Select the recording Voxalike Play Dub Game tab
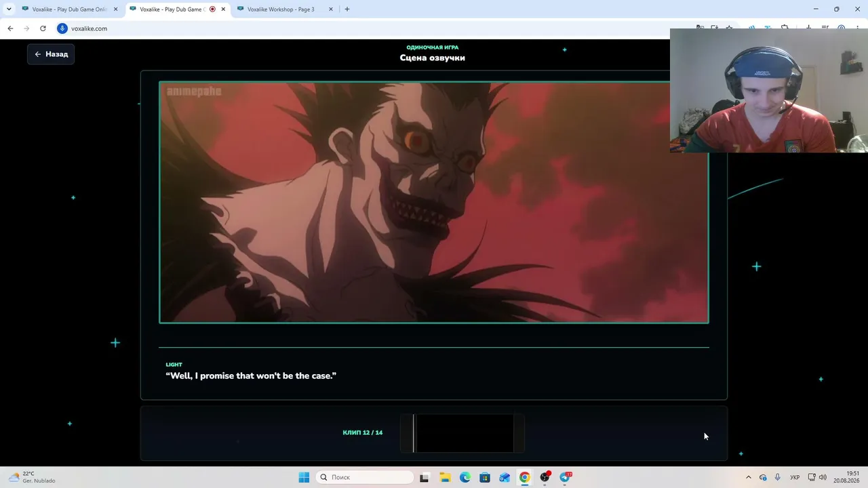The width and height of the screenshot is (868, 488). click(x=177, y=9)
